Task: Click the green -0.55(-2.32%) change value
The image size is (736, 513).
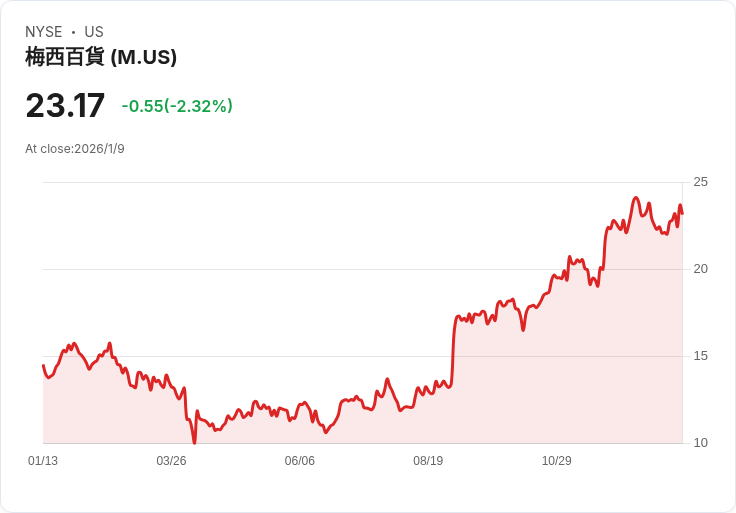Action: [x=177, y=106]
